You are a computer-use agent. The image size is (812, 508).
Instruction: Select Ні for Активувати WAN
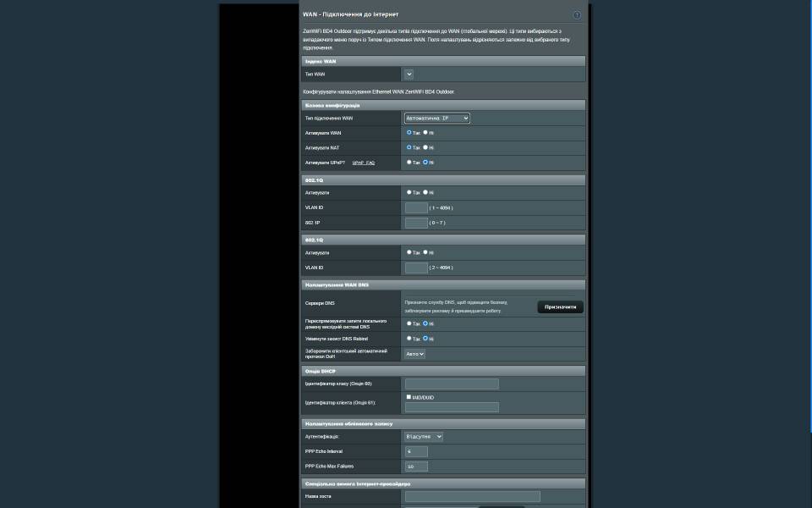coord(425,133)
